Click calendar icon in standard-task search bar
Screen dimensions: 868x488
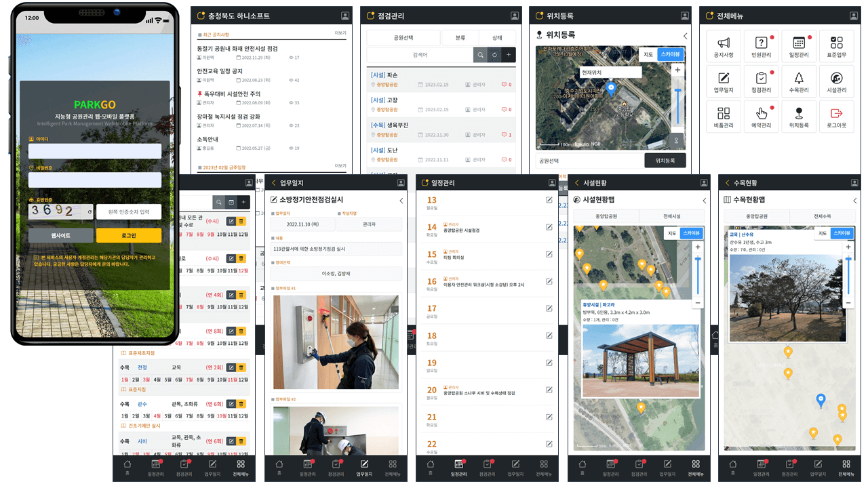231,202
